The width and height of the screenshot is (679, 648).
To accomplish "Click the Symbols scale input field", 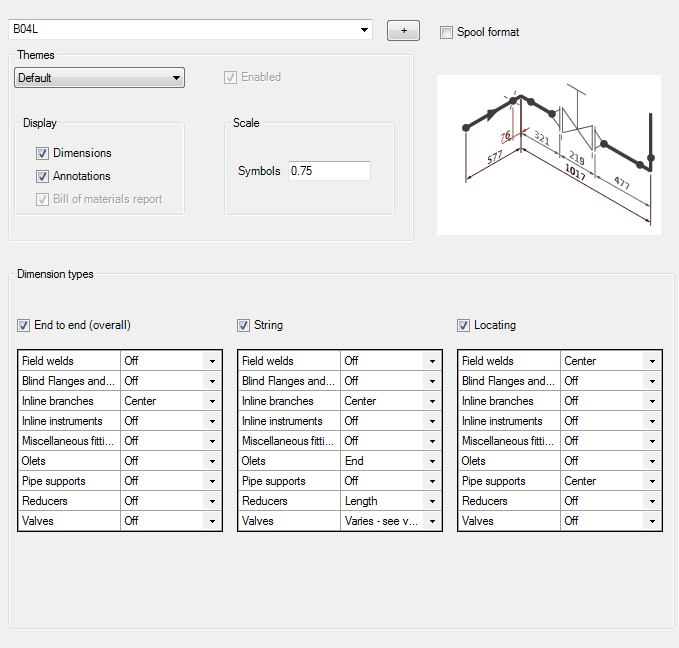I will point(329,171).
